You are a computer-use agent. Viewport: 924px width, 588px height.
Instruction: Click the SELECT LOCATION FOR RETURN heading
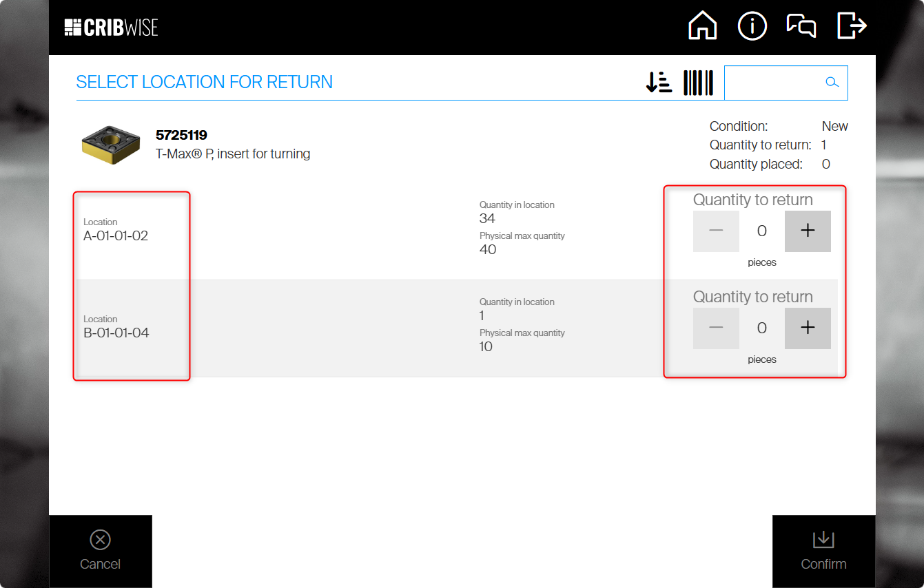[205, 82]
